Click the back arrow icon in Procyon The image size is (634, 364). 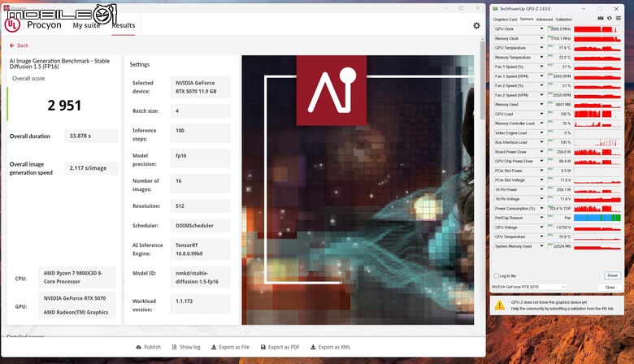click(x=11, y=45)
